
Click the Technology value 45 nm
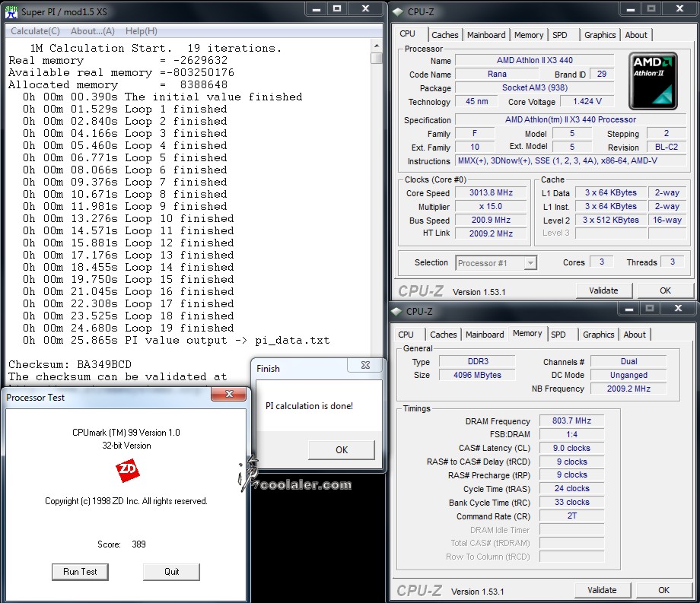[477, 102]
